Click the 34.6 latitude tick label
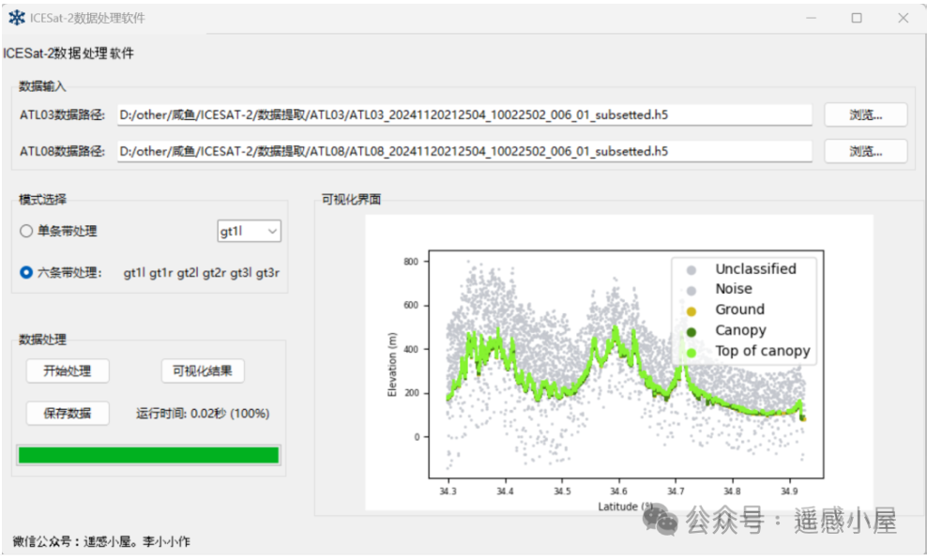The width and height of the screenshot is (927, 560). tap(619, 492)
